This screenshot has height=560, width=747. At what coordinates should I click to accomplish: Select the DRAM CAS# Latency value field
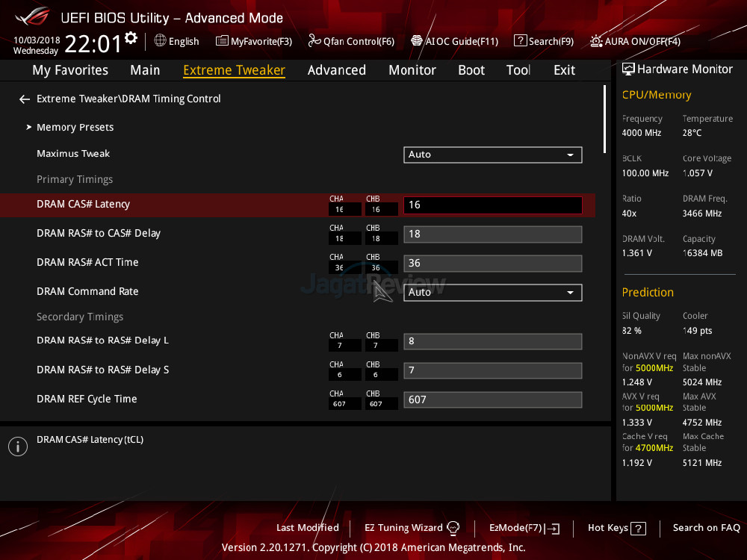tap(492, 205)
